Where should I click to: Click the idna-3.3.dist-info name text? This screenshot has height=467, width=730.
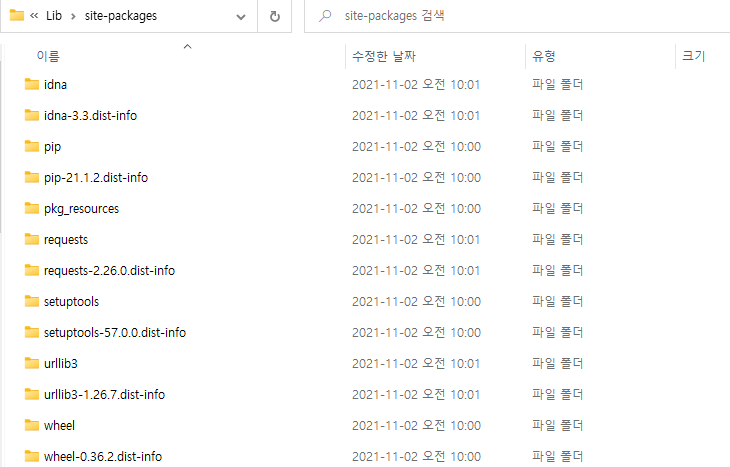click(x=90, y=115)
